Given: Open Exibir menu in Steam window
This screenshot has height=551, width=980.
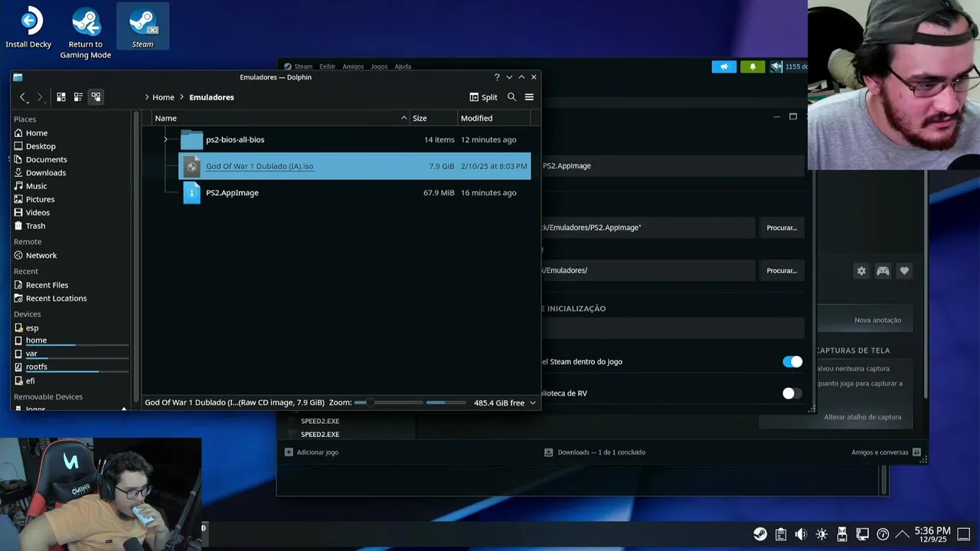Looking at the screenshot, I should click(327, 67).
